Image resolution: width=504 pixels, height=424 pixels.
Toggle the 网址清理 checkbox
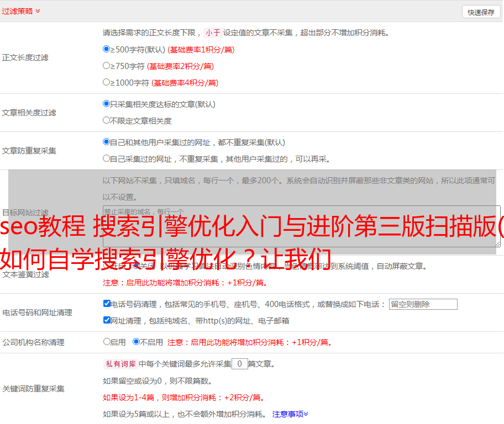107,320
